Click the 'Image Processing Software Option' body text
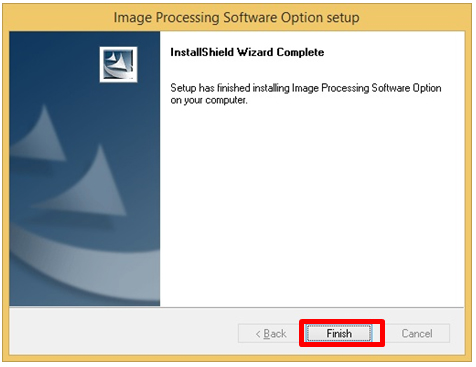 pyautogui.click(x=367, y=88)
